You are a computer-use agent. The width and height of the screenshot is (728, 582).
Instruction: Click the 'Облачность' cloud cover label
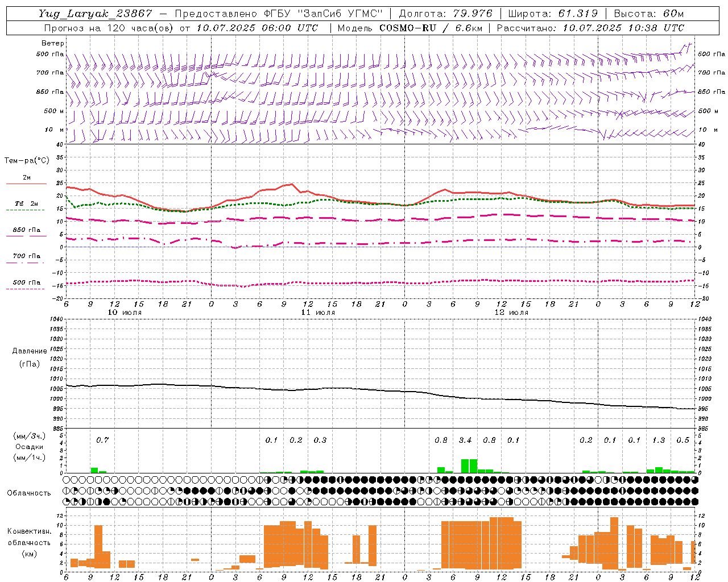tap(29, 493)
